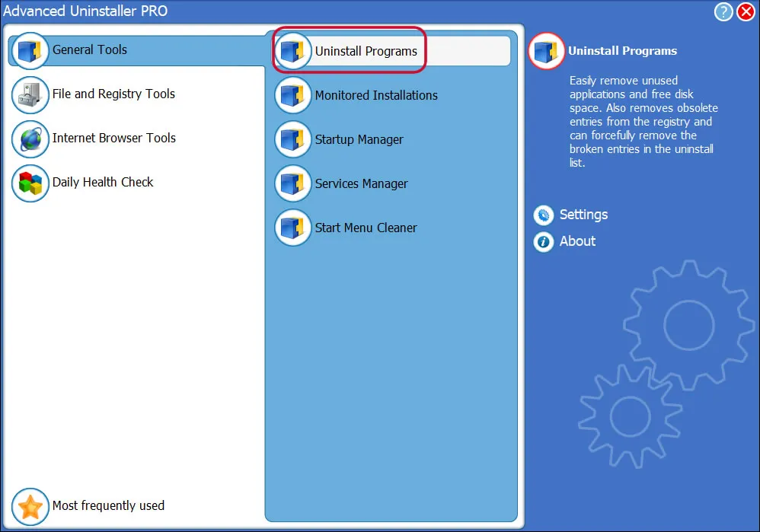The height and width of the screenshot is (532, 760).
Task: Click the help question mark button
Action: click(723, 11)
